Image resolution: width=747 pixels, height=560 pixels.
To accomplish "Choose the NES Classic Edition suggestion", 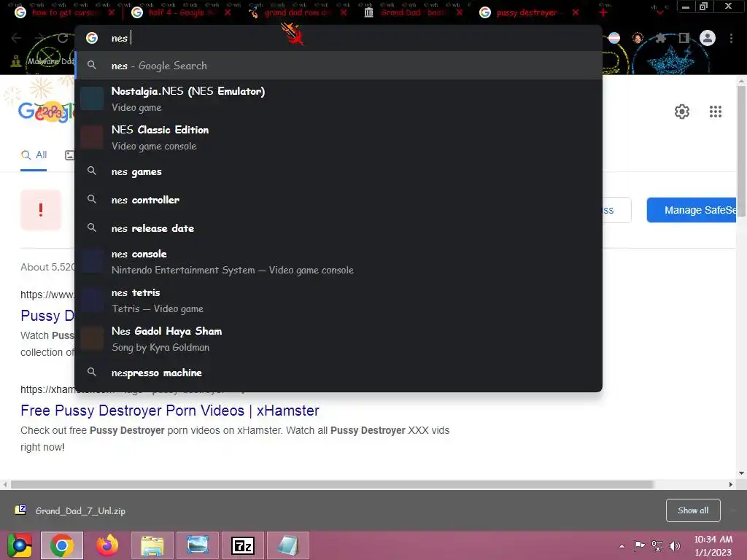I will [338, 138].
